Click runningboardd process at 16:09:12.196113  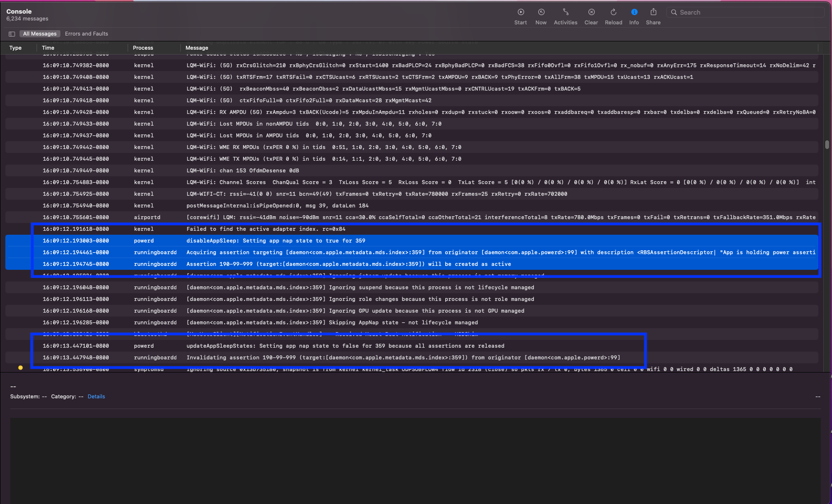155,299
